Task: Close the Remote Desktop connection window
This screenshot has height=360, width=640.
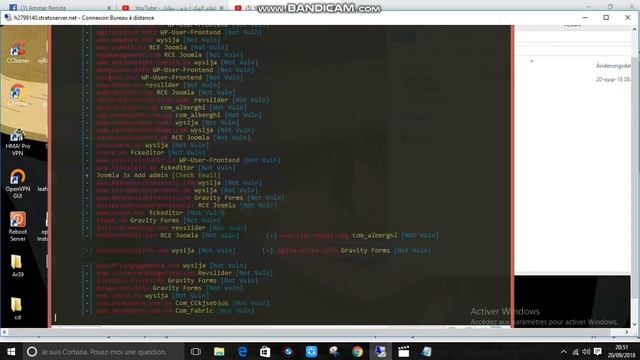Action: tap(628, 18)
